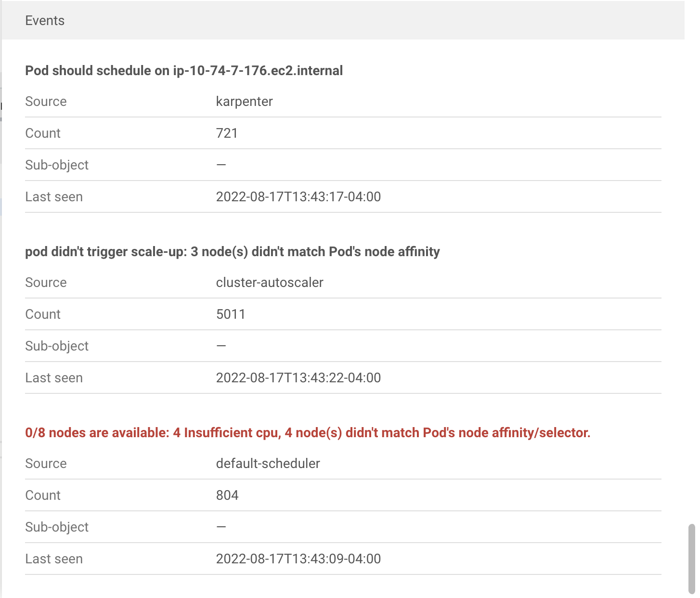The height and width of the screenshot is (598, 700).
Task: Select the count value 721
Action: click(227, 133)
